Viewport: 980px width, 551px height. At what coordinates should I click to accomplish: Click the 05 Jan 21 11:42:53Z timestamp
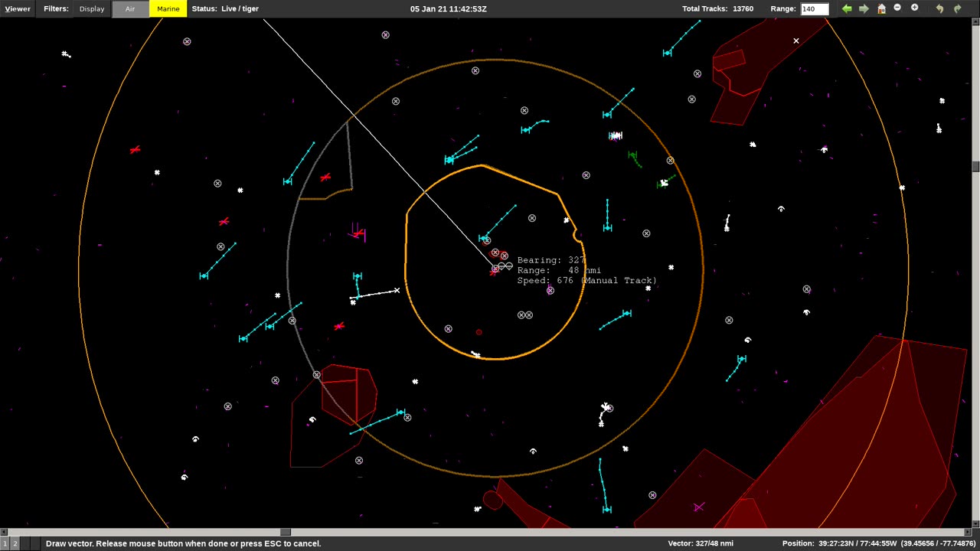pos(449,8)
